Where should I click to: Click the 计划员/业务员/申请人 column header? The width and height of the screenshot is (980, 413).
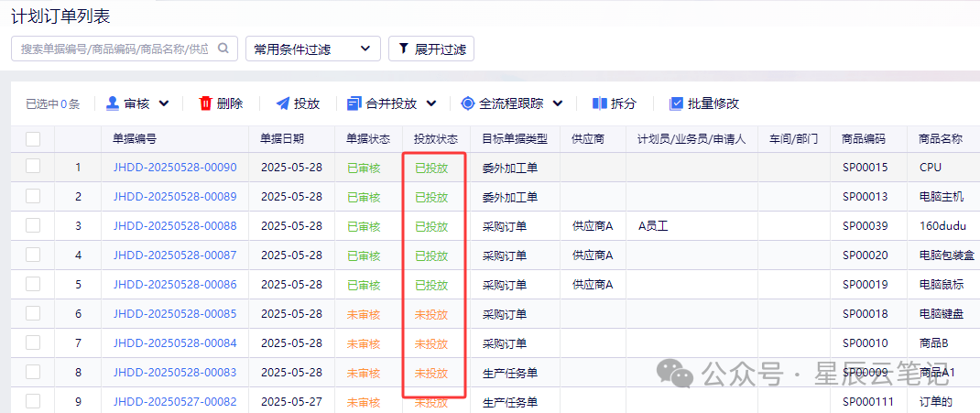point(691,139)
